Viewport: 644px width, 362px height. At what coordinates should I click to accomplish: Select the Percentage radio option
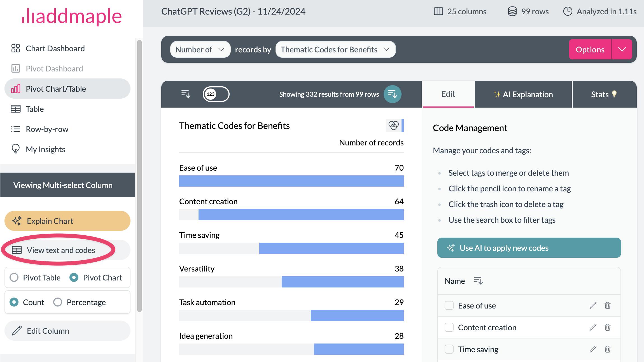[58, 302]
